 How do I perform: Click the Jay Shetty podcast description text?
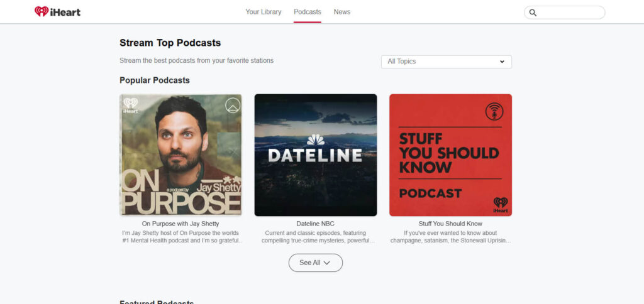click(180, 237)
